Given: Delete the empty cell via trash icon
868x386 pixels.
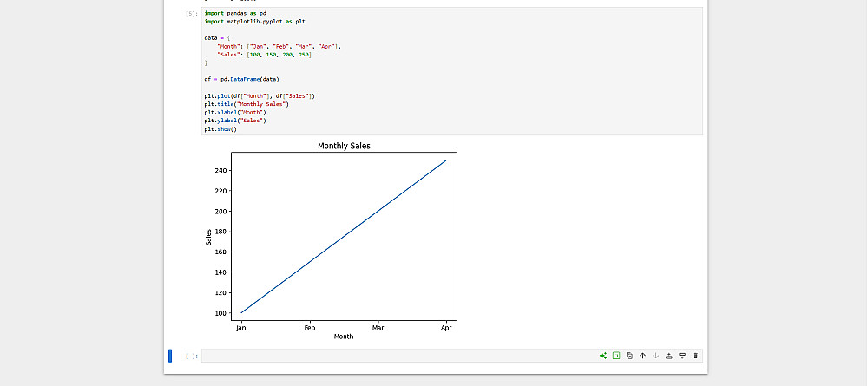Looking at the screenshot, I should click(695, 356).
